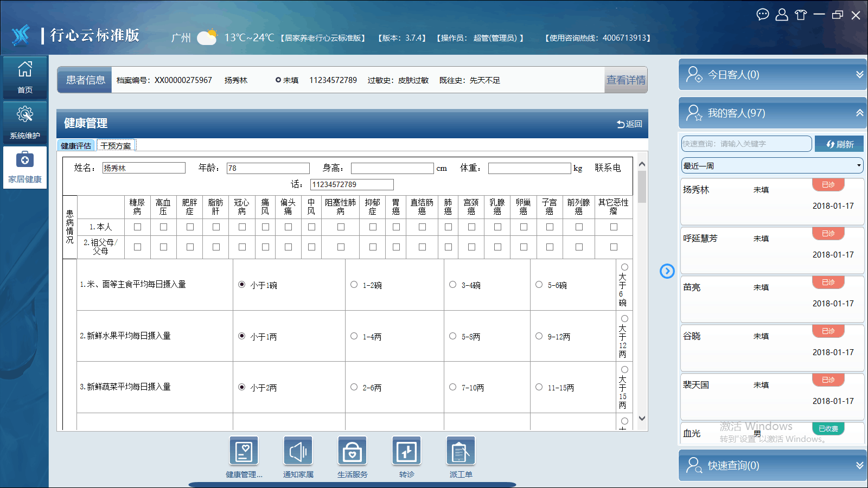Click the 身高 input field
868x488 pixels.
[x=392, y=169]
